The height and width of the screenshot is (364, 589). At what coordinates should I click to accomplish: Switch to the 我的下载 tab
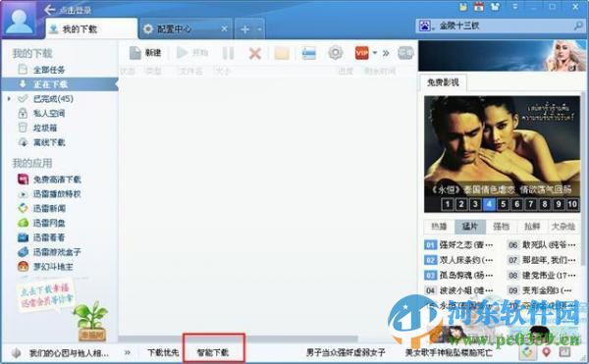click(x=91, y=28)
